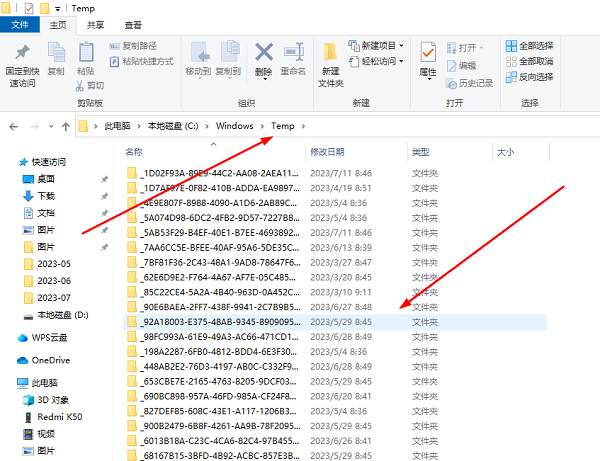Click the History (历史记录) button

(x=470, y=83)
